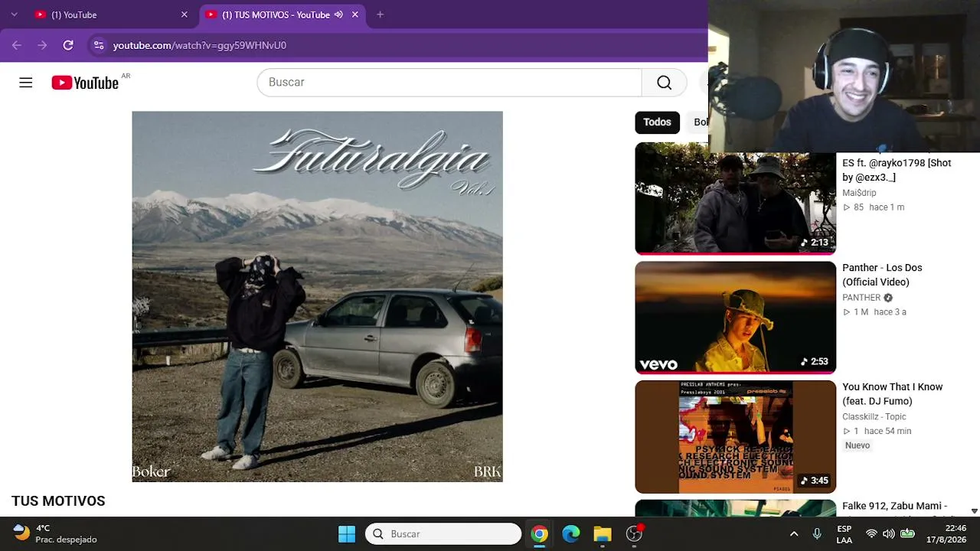Screen dimensions: 980x551
Task: Visit the Mai$drip channel
Action: (x=859, y=193)
